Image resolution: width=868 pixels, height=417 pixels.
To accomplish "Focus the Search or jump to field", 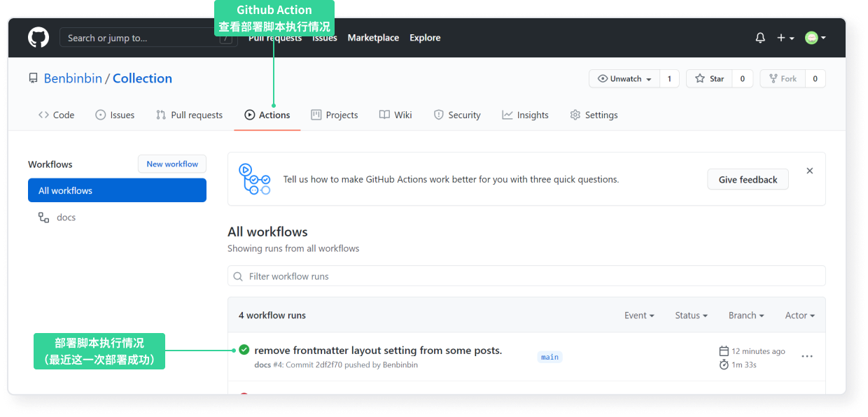I will pos(148,38).
